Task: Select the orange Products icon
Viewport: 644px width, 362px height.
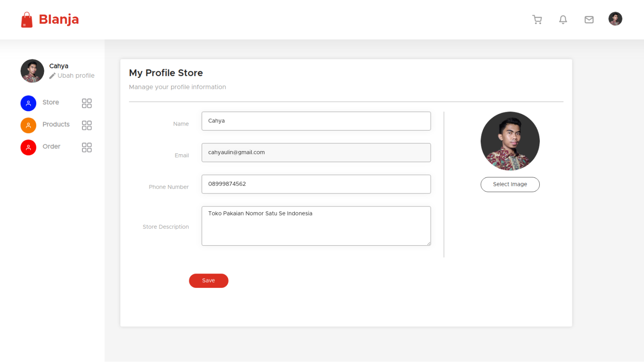Action: click(x=28, y=125)
